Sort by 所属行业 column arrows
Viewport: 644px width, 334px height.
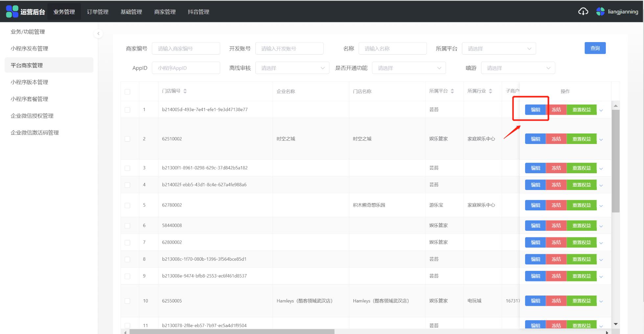tap(490, 91)
